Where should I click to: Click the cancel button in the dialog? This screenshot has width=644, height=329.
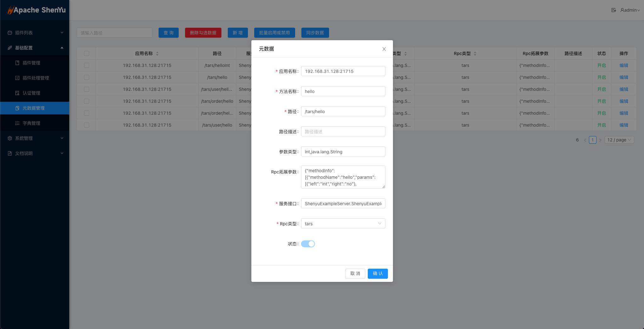coord(355,274)
